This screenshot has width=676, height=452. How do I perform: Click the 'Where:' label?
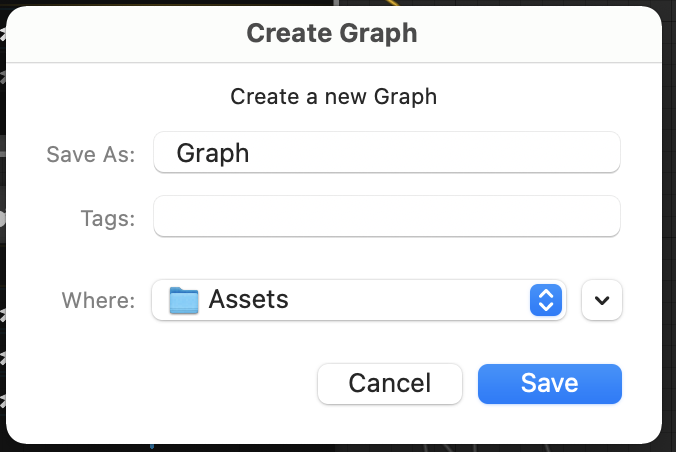pos(98,300)
